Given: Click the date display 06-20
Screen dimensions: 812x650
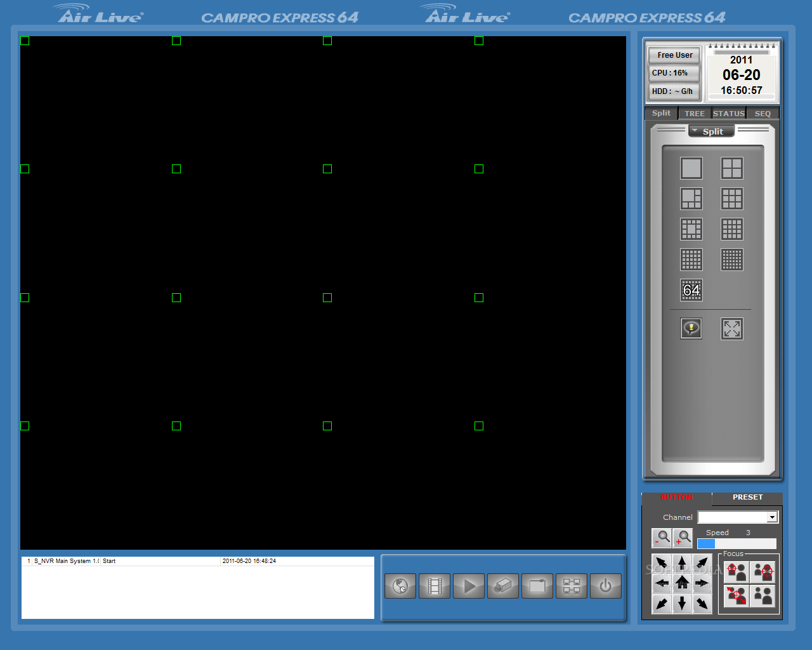Looking at the screenshot, I should 742,75.
